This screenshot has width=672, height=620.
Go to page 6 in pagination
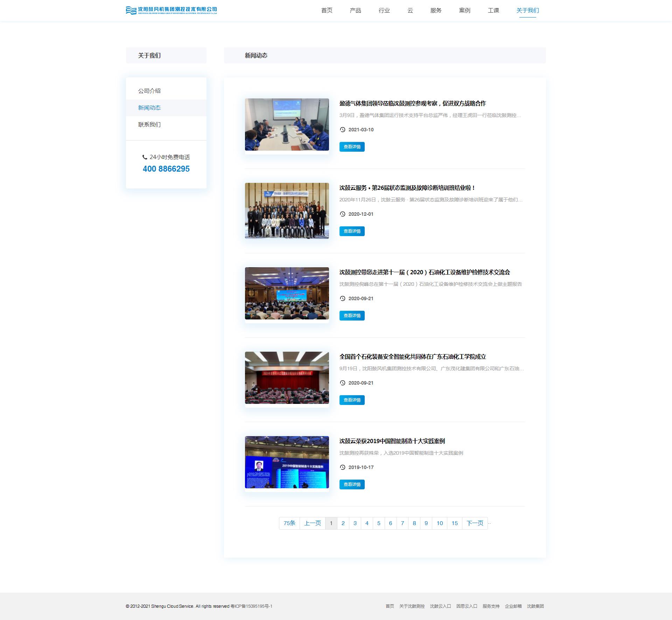tap(391, 523)
